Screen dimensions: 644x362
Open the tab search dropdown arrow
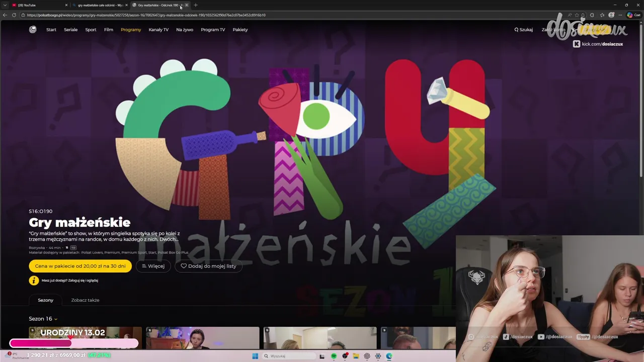point(5,5)
